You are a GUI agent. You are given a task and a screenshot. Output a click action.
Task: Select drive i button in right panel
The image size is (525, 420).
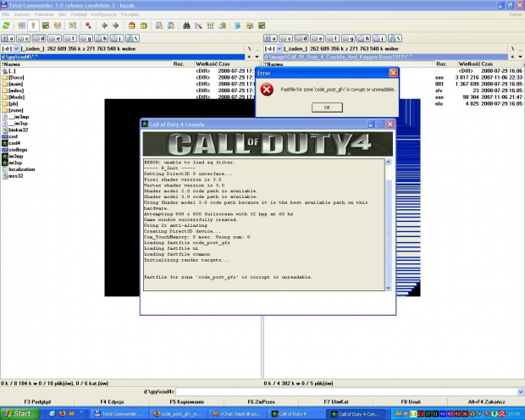pos(379,38)
